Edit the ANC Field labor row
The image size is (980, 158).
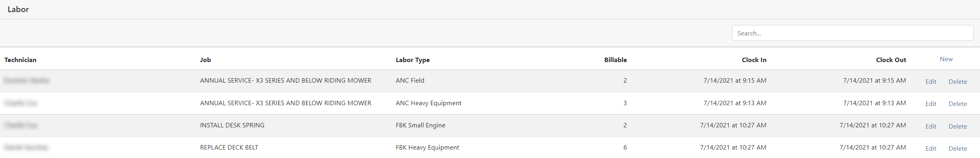pos(931,81)
